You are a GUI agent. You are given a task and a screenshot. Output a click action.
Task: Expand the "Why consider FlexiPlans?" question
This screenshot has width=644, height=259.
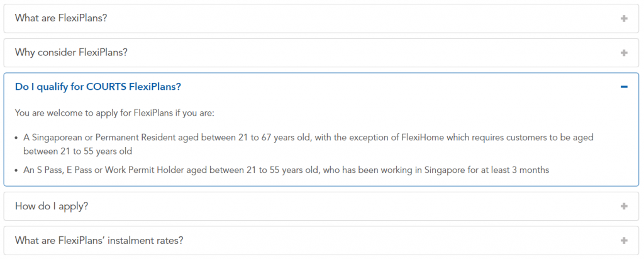[x=71, y=53]
